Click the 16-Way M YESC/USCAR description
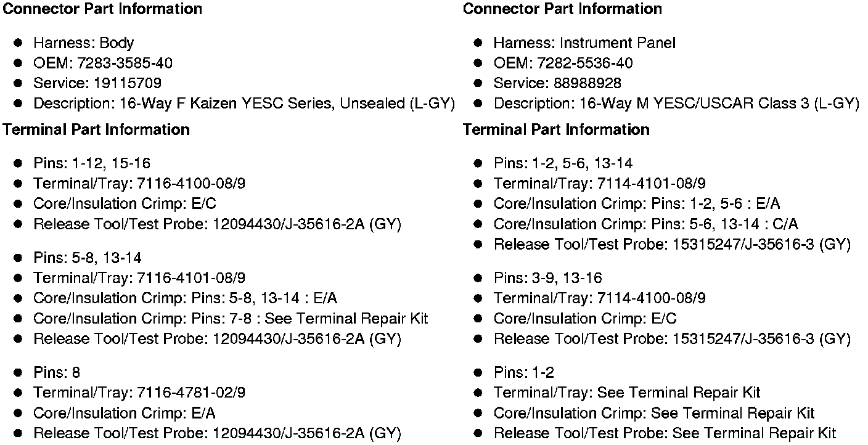Viewport: 868px width, 445px height. pyautogui.click(x=676, y=104)
